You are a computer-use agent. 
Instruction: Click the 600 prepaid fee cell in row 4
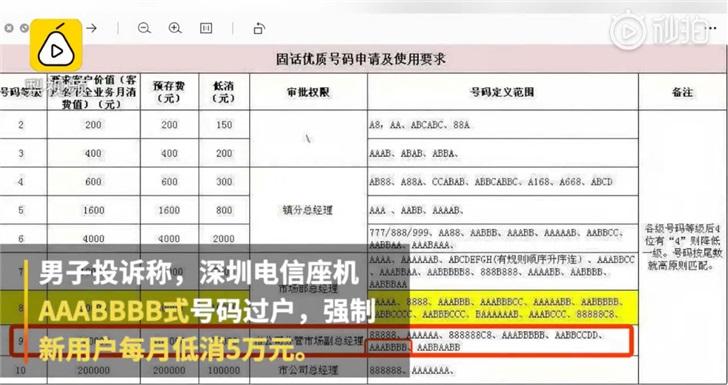(x=169, y=182)
